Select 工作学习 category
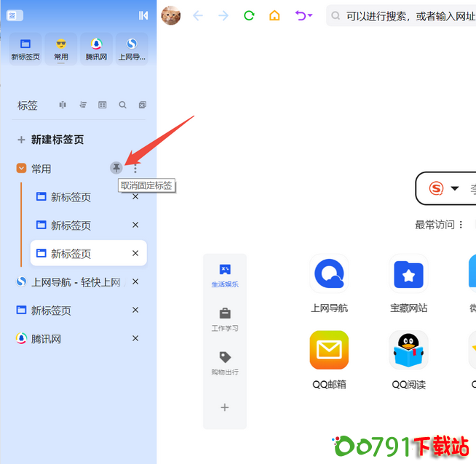Viewport: 476px width, 464px height. click(225, 320)
